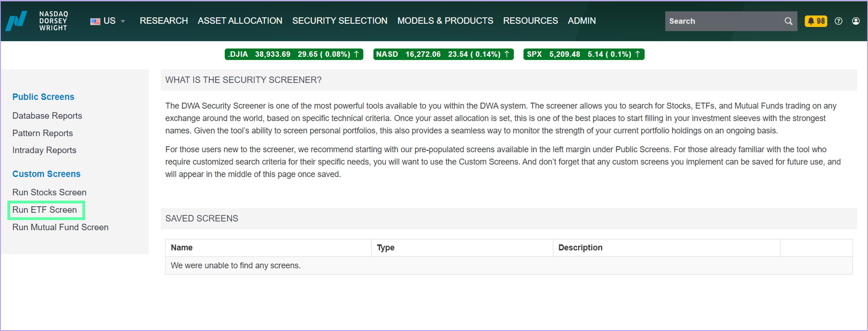Image resolution: width=868 pixels, height=331 pixels.
Task: Select Run ETF Screen
Action: 44,210
